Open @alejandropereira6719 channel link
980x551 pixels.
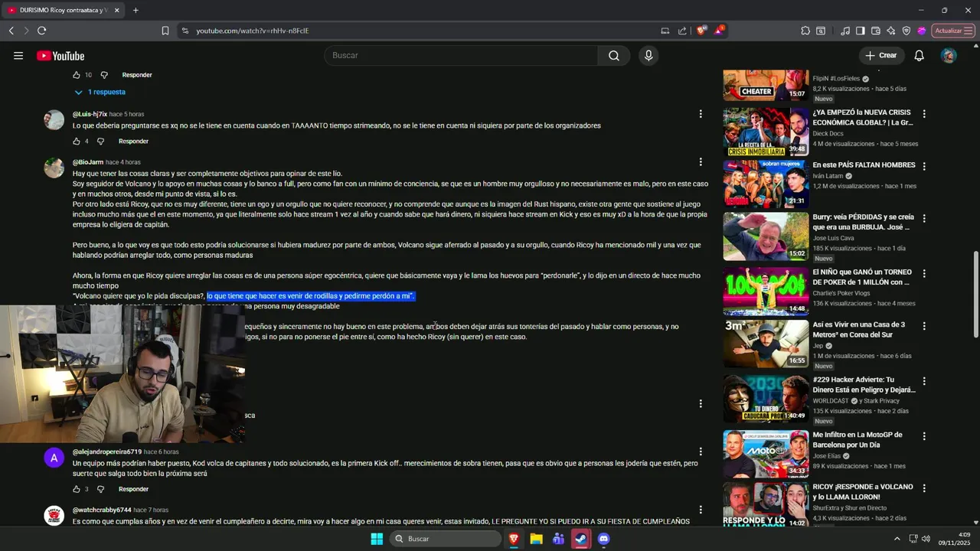107,452
